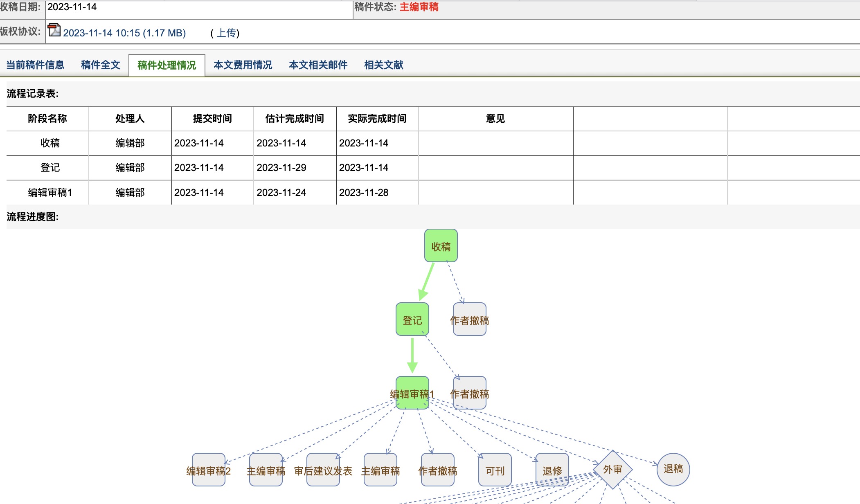Click the 阶段名称 column header
This screenshot has width=860, height=504.
(x=47, y=119)
